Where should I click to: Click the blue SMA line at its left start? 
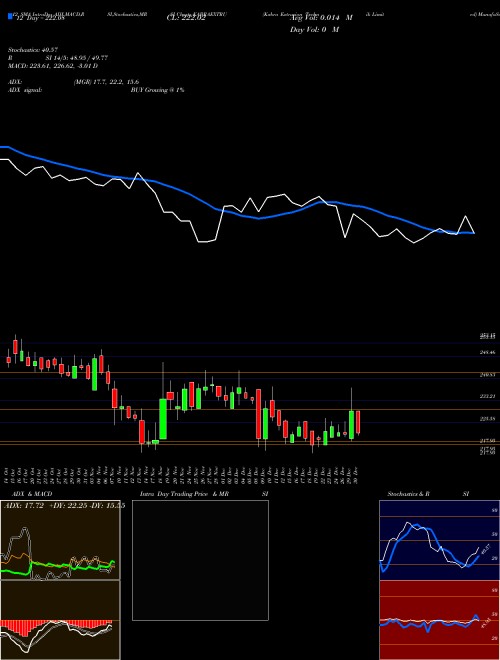point(4,147)
